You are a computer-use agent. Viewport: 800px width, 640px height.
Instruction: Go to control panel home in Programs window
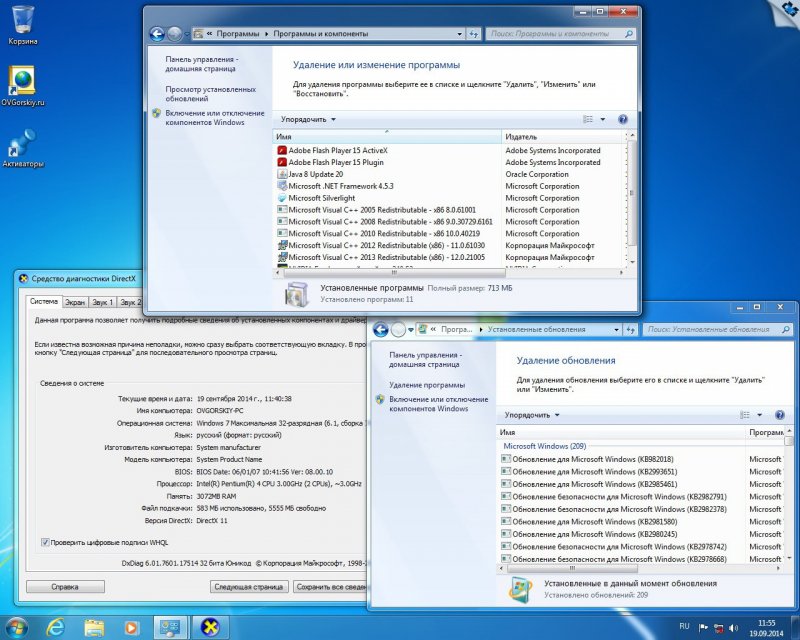[201, 64]
